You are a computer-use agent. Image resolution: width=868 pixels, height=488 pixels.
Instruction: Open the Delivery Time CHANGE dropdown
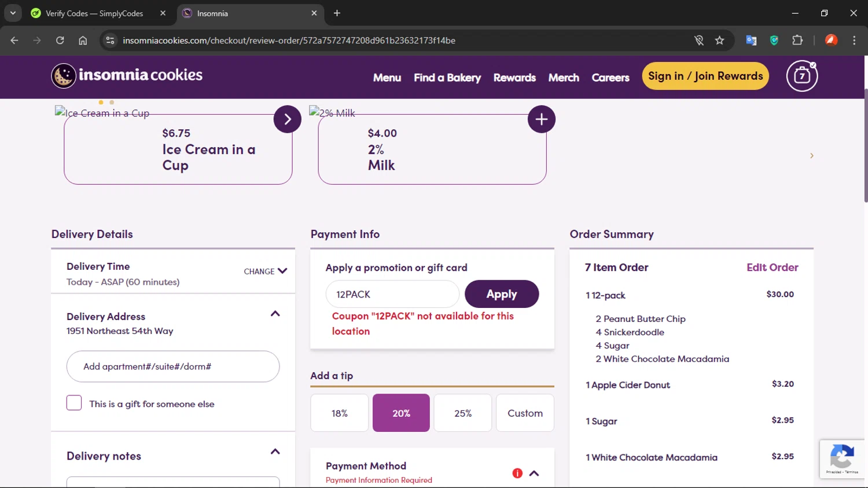tap(265, 271)
